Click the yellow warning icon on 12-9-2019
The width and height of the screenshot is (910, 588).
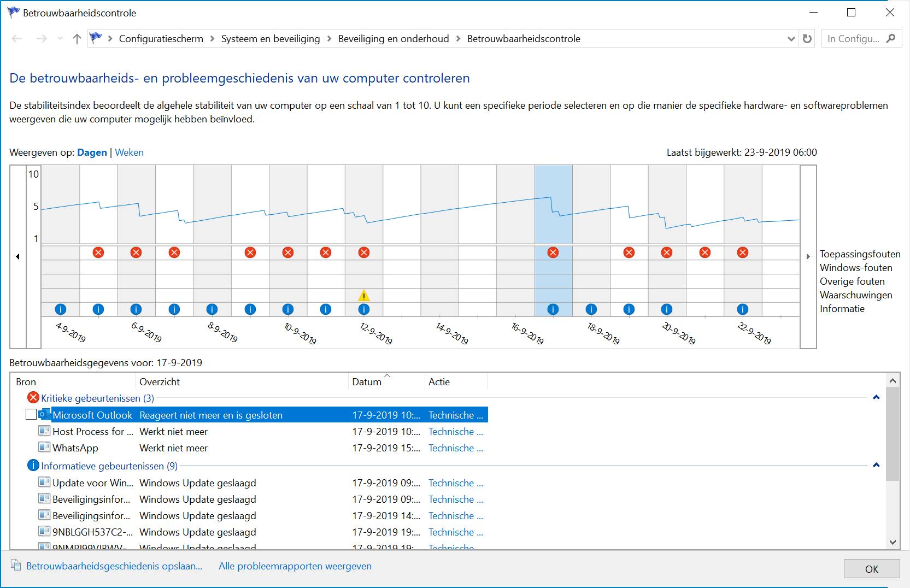(364, 296)
